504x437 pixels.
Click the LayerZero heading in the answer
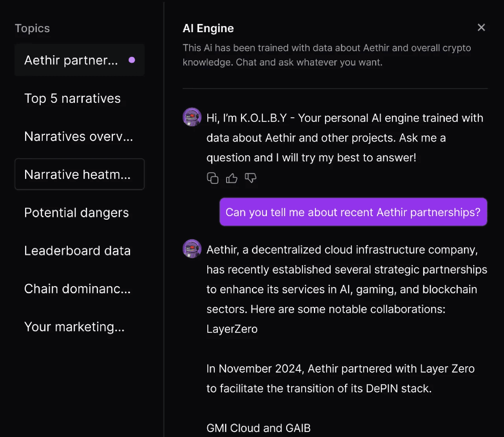coord(232,329)
